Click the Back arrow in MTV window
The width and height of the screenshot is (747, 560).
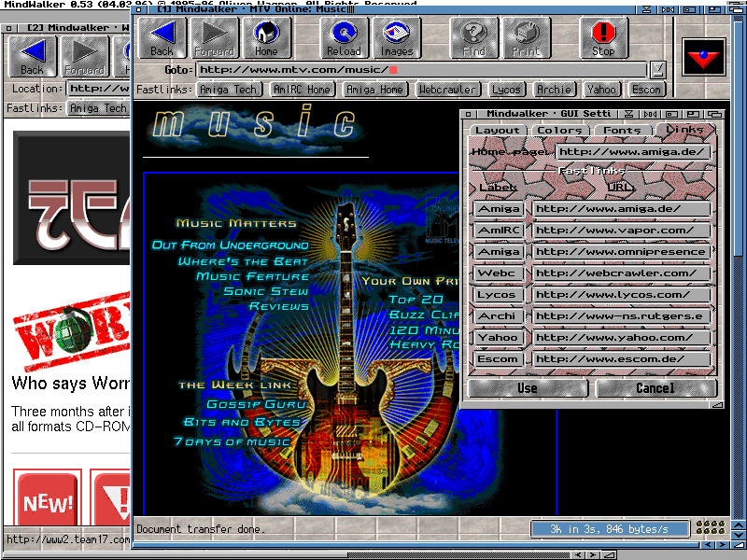pos(162,37)
